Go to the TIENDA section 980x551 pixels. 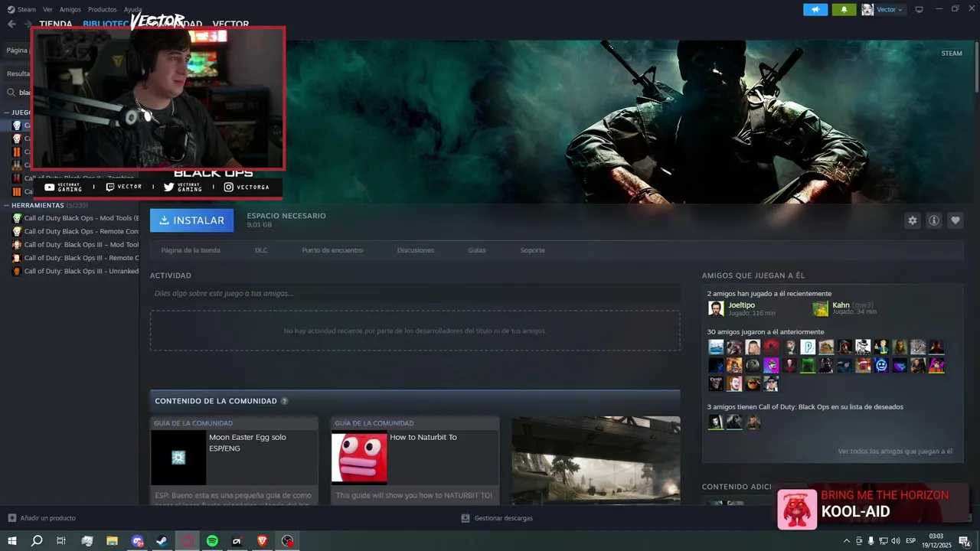click(x=56, y=24)
